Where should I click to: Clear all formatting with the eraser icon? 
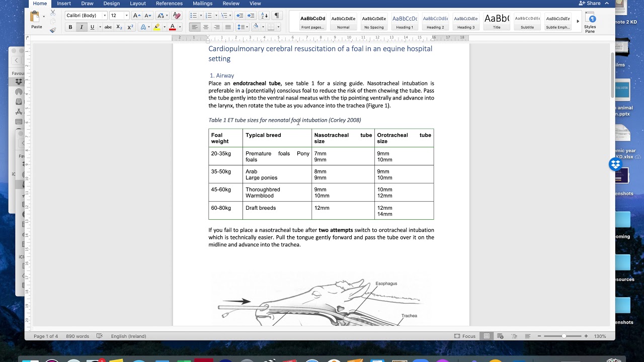click(x=177, y=16)
